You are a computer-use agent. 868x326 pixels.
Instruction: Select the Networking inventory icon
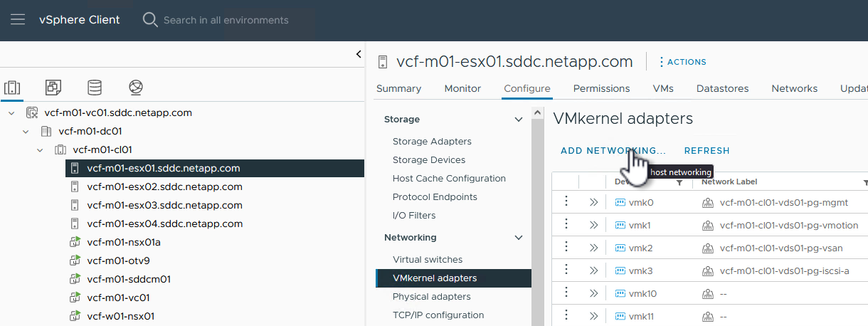coord(136,88)
